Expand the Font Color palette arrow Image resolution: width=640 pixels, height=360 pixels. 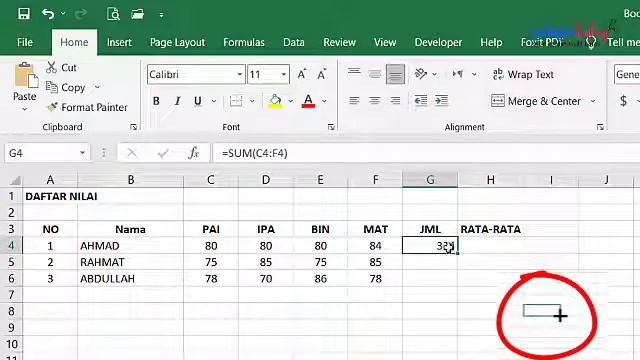tap(324, 101)
